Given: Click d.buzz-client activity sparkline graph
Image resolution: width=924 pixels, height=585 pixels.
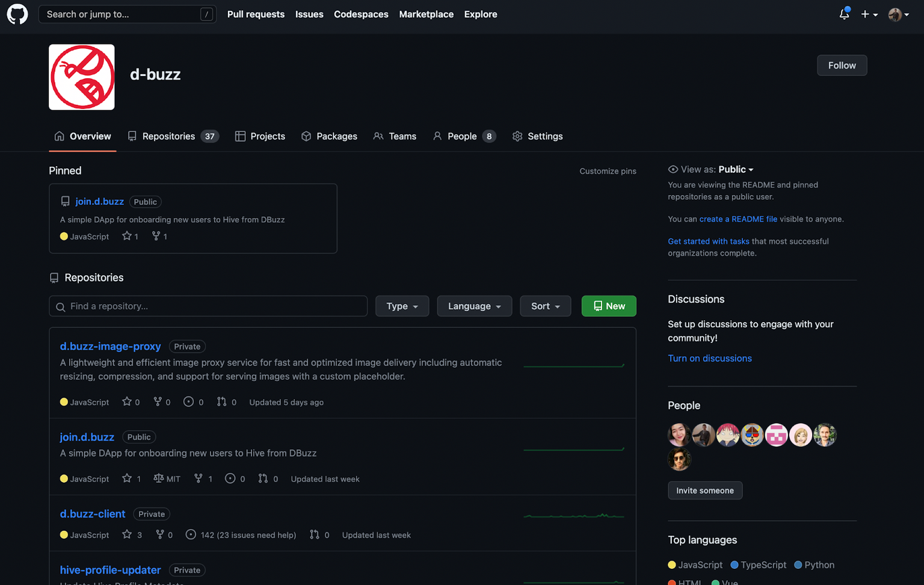Looking at the screenshot, I should pos(574,516).
